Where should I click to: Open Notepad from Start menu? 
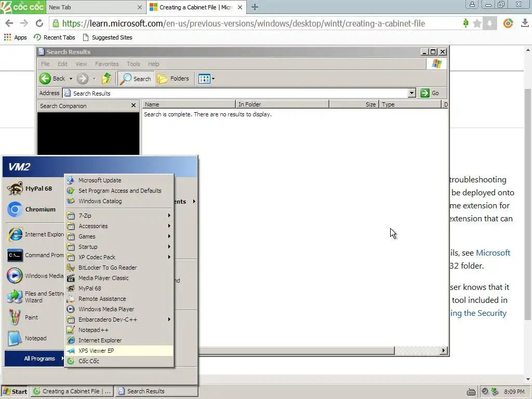(x=35, y=338)
